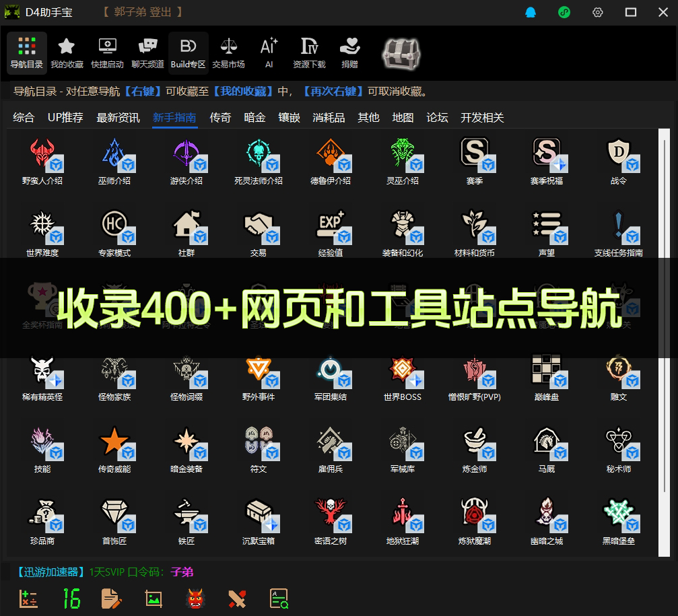Select the 暗金 uniques tab
Image resolution: width=678 pixels, height=616 pixels.
point(255,117)
